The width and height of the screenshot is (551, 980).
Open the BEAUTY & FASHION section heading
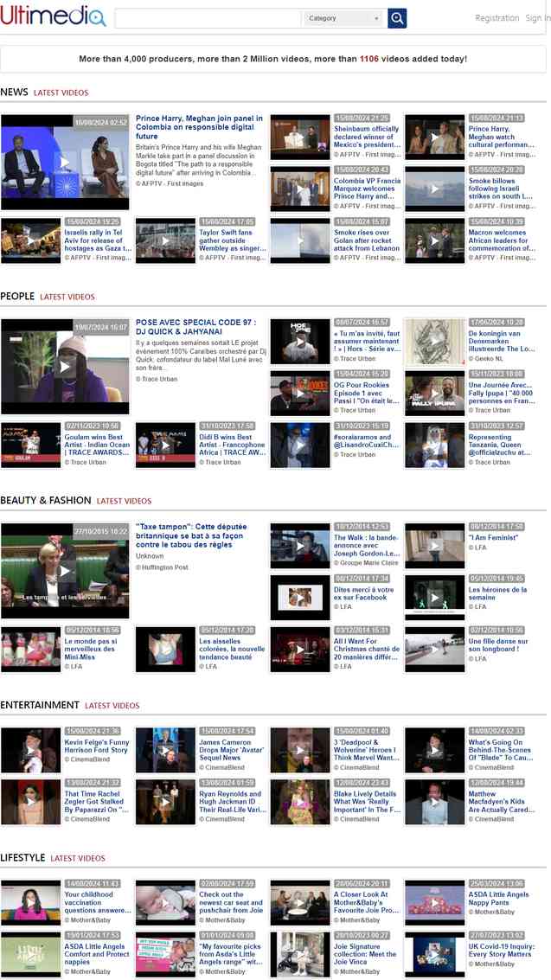46,500
